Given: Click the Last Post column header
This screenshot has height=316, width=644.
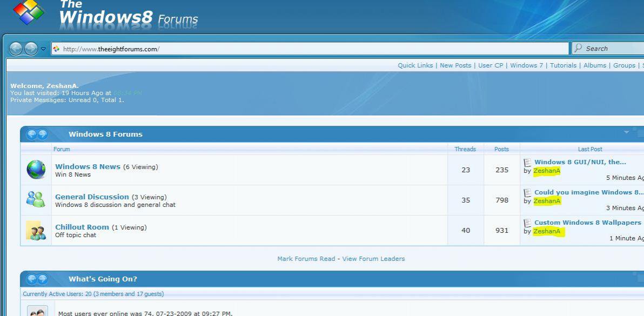Looking at the screenshot, I should click(590, 150).
